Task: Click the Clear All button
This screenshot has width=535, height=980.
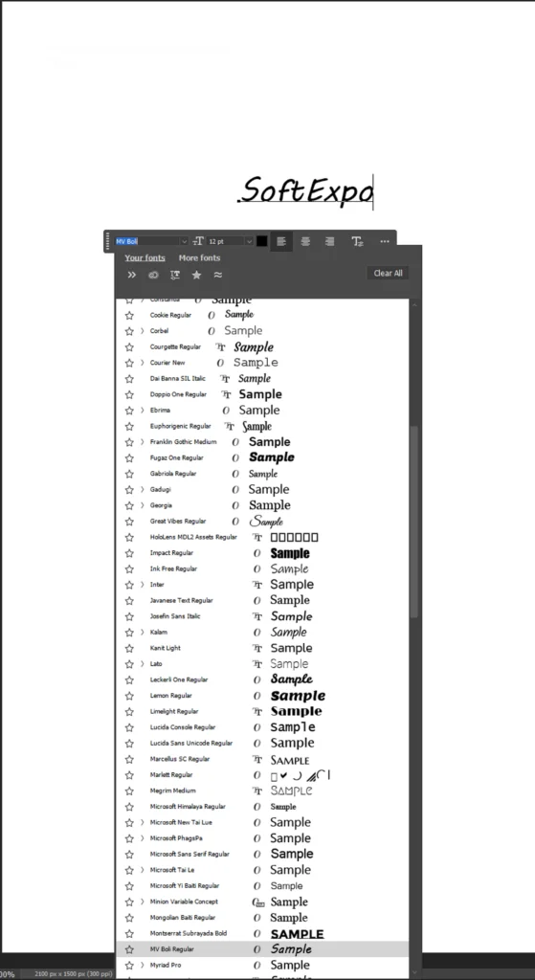Action: point(388,273)
